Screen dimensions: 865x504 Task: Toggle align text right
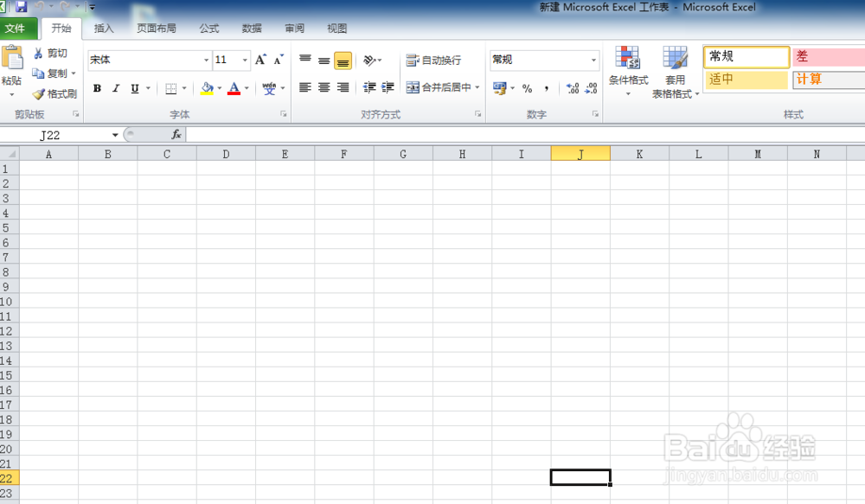pyautogui.click(x=343, y=87)
